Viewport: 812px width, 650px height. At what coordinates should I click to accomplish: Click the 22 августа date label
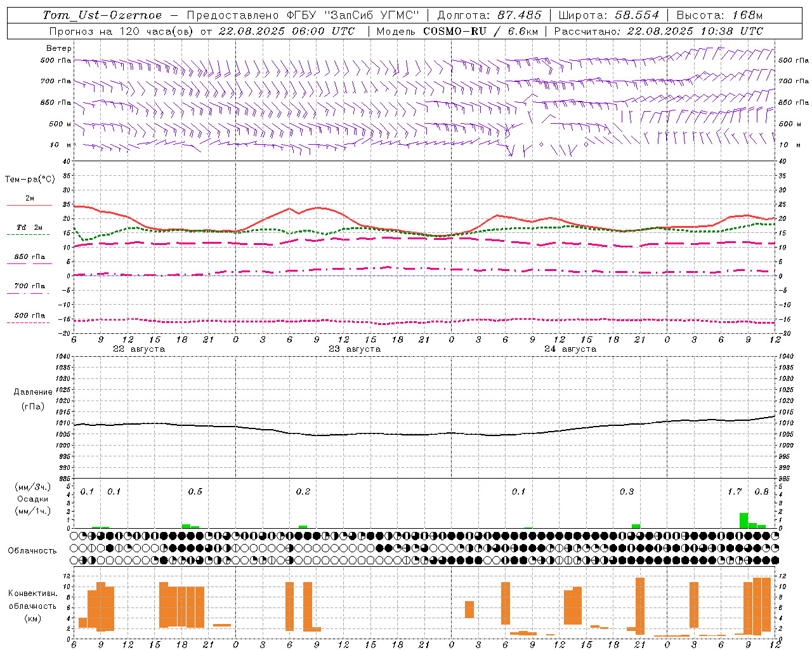[x=139, y=349]
